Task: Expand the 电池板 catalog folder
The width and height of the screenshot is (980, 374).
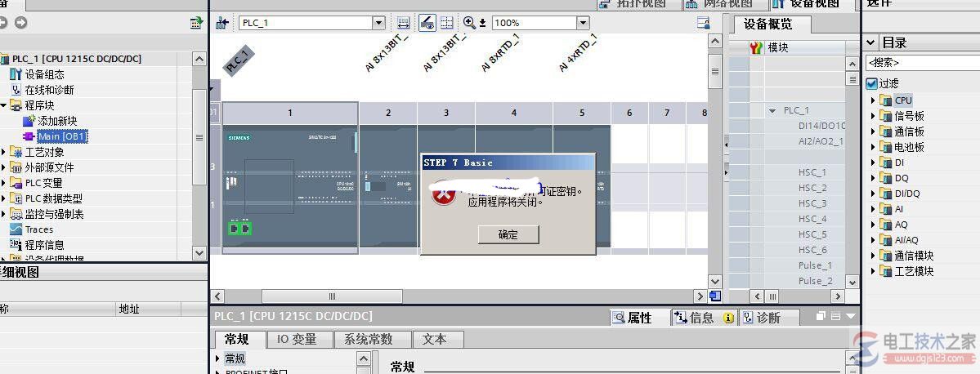Action: point(873,147)
